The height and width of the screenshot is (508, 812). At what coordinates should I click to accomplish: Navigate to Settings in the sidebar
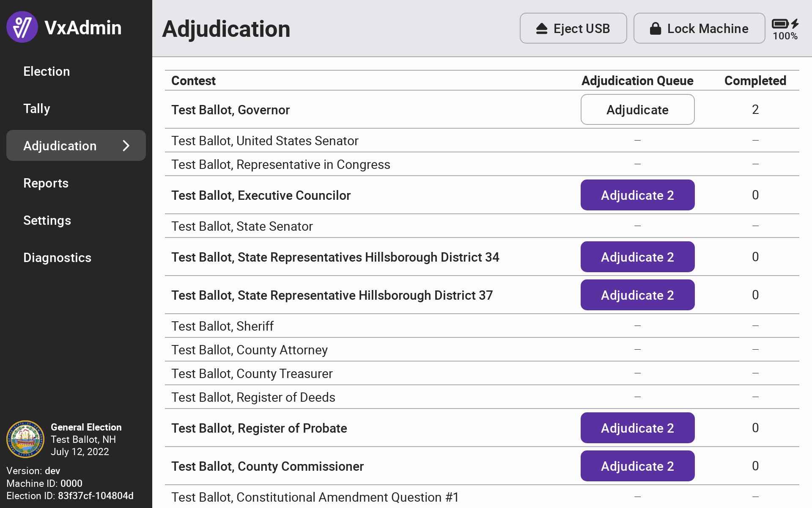click(x=47, y=220)
